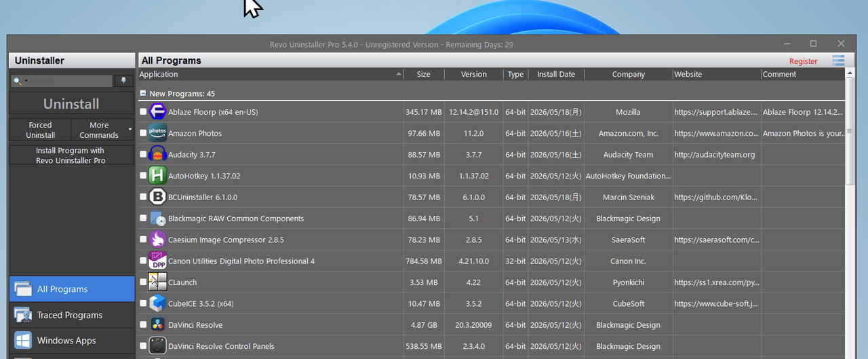Screen dimensions: 868x359
Task: Click the BCUninstaller app icon
Action: click(x=157, y=197)
